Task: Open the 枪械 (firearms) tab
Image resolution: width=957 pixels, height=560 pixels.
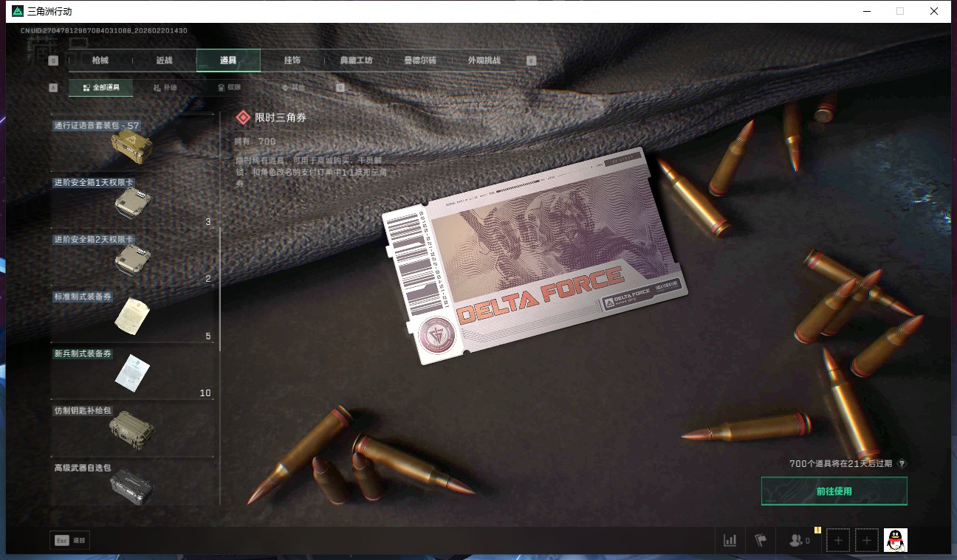Action: tap(100, 61)
